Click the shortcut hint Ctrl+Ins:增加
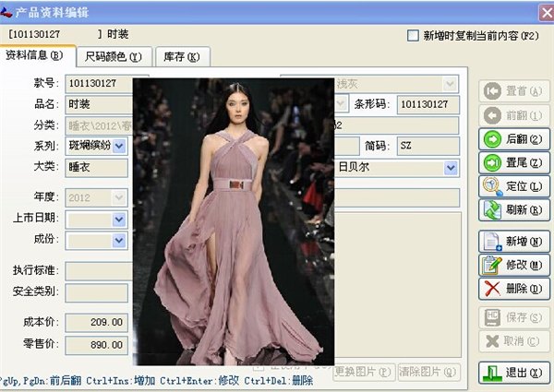The height and width of the screenshot is (392, 554). [120, 381]
